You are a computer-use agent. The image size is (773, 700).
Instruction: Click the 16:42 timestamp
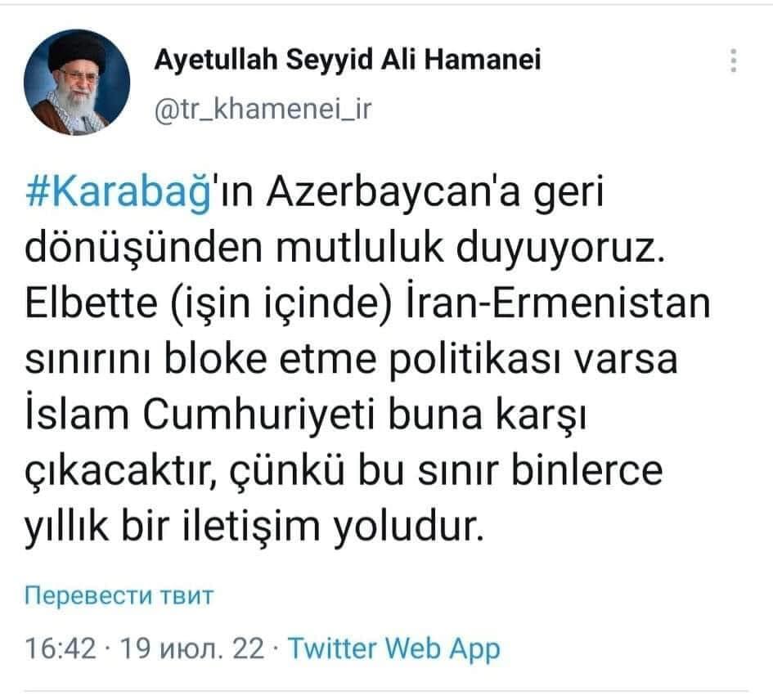coord(61,648)
